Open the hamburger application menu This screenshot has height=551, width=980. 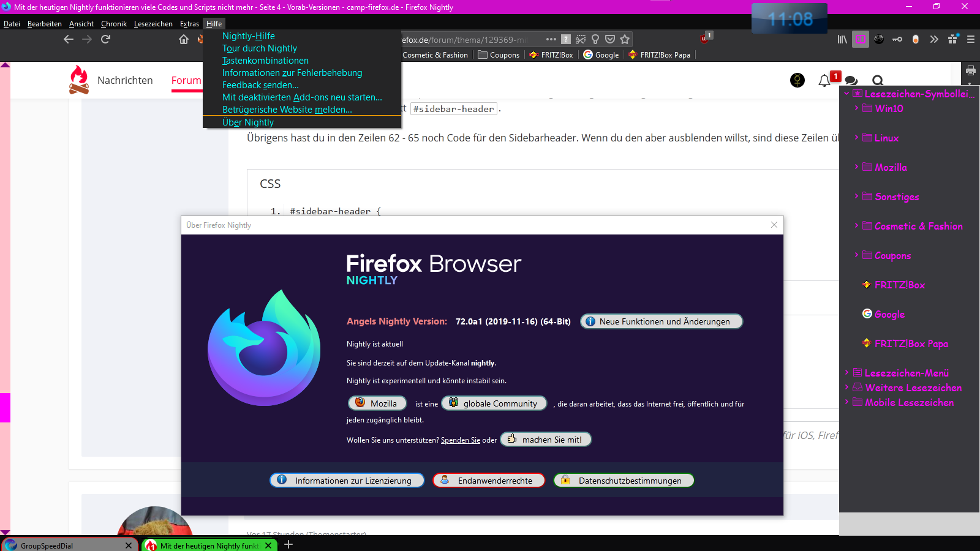coord(971,39)
